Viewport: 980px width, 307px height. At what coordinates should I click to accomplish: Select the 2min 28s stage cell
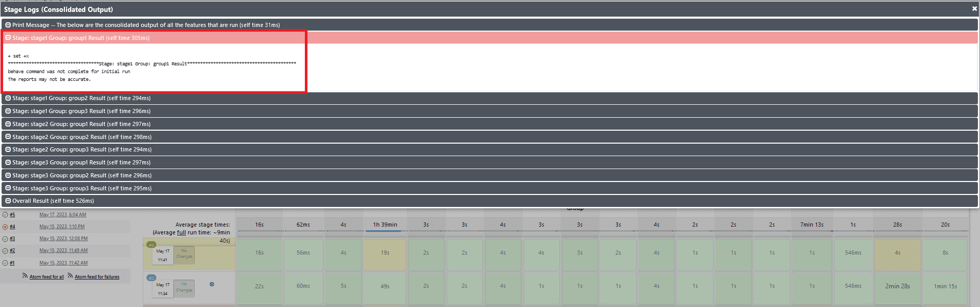(897, 288)
